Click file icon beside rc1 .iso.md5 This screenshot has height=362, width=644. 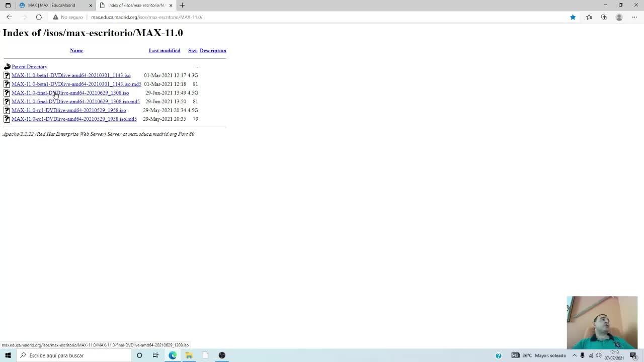pos(7,119)
